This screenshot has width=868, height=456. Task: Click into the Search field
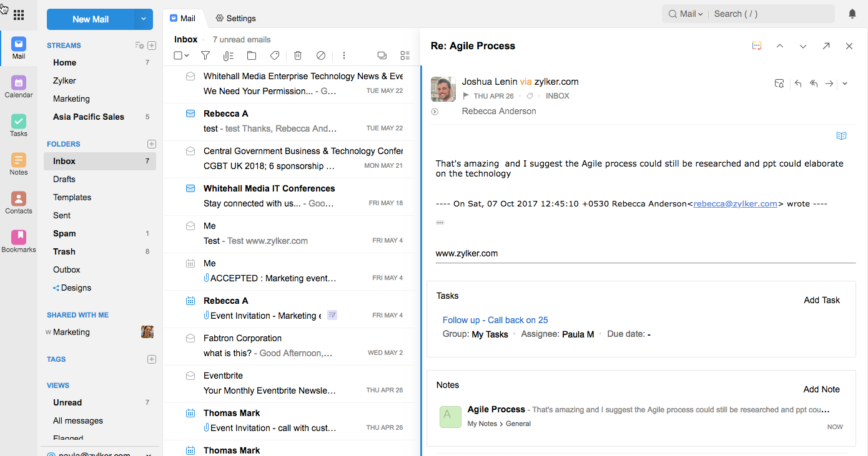[x=771, y=14]
